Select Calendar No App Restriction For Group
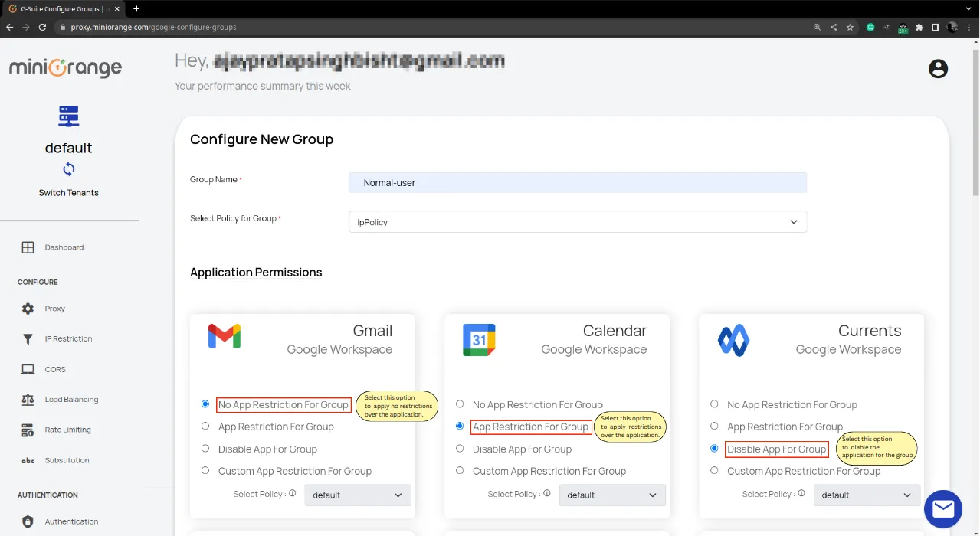980x536 pixels. pyautogui.click(x=460, y=404)
